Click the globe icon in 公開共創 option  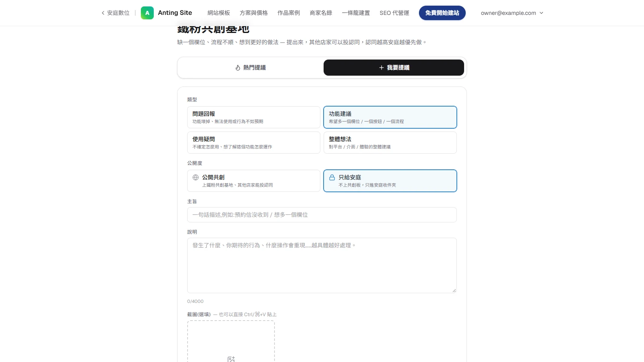click(196, 177)
